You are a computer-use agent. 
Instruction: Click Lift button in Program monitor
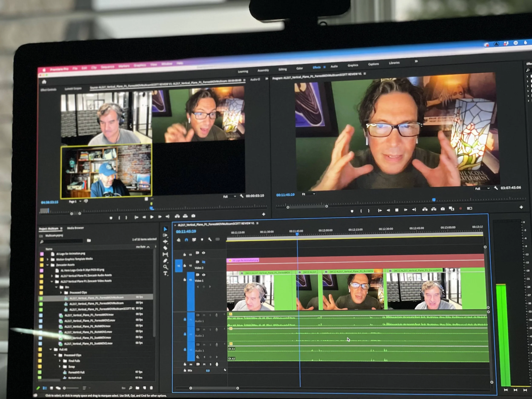tap(425, 209)
